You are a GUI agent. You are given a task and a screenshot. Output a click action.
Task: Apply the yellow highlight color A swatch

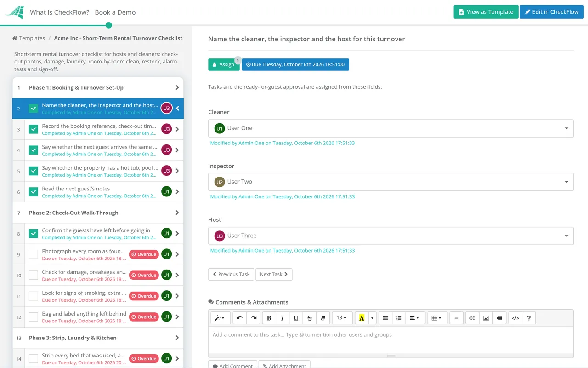tap(362, 318)
